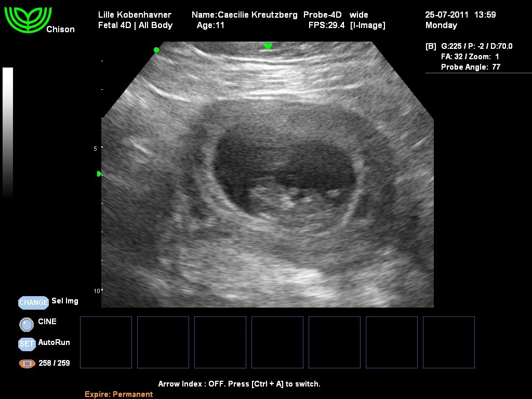Click the green depth marker on left edge
This screenshot has width=532, height=399.
pyautogui.click(x=99, y=174)
